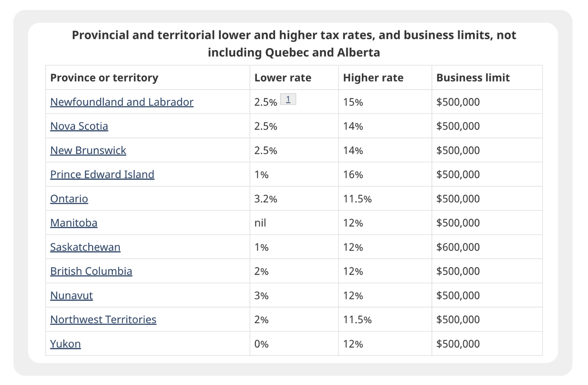This screenshot has height=385, width=588.
Task: Click the "Higher rate" column header
Action: (373, 78)
